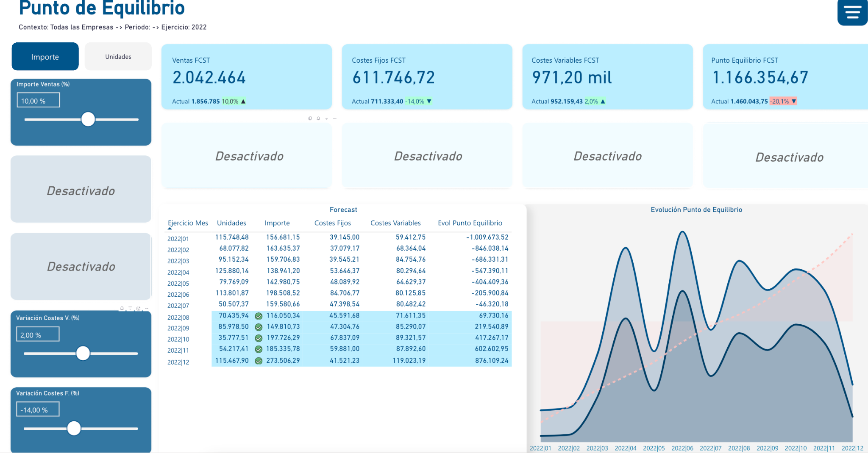The width and height of the screenshot is (868, 453).
Task: Select the 2022|07 row label
Action: [178, 306]
